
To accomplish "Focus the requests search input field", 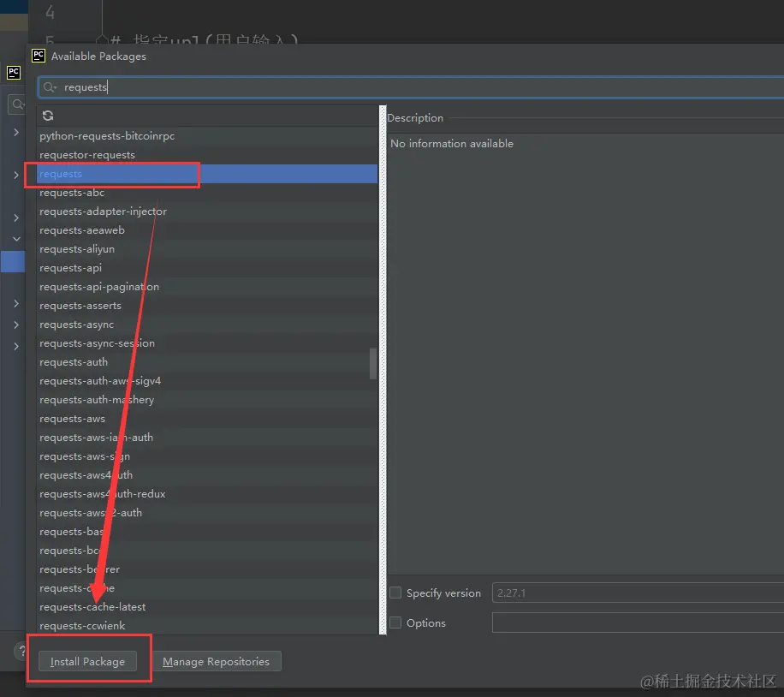I will click(411, 87).
